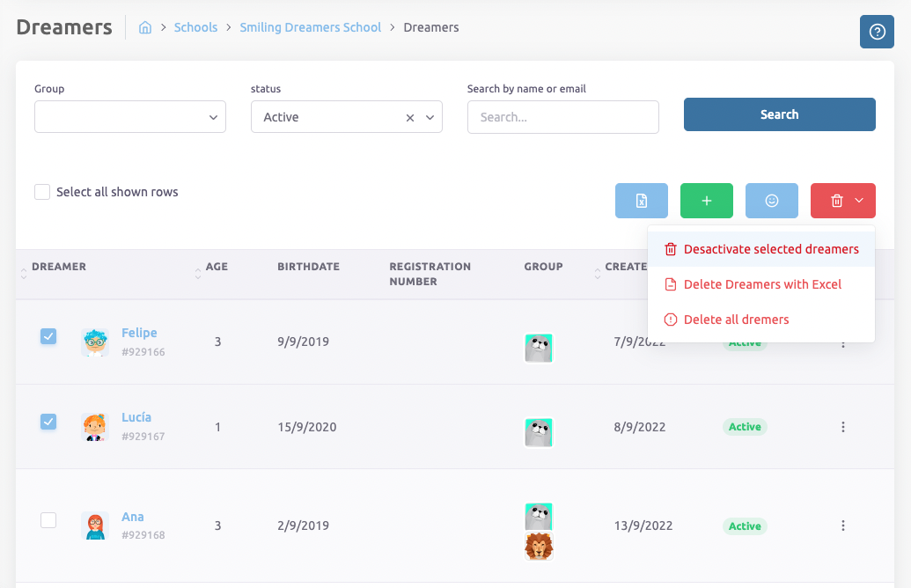The width and height of the screenshot is (911, 588).
Task: Select Delete Dreamers with Excel
Action: tap(762, 284)
